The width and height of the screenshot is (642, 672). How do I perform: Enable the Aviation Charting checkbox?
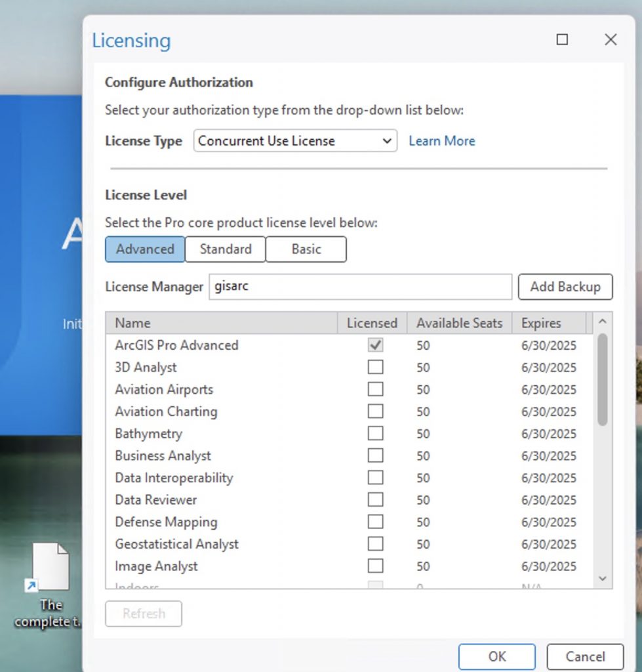(376, 411)
